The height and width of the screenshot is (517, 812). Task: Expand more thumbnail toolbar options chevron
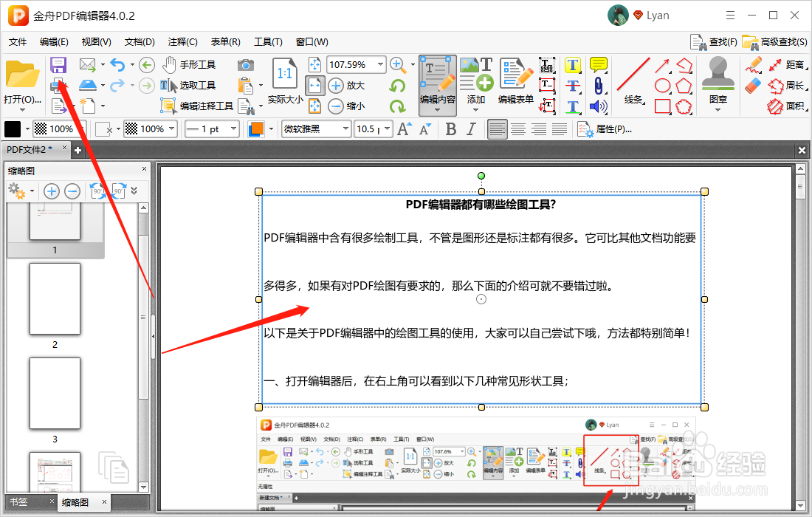134,191
